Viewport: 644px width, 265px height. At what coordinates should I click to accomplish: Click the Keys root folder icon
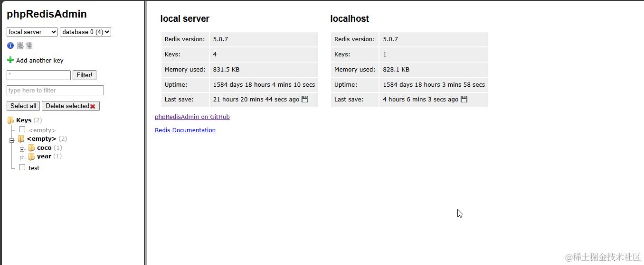click(10, 120)
